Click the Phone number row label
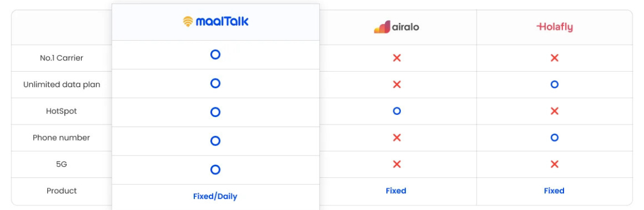644x210 pixels. 61,138
